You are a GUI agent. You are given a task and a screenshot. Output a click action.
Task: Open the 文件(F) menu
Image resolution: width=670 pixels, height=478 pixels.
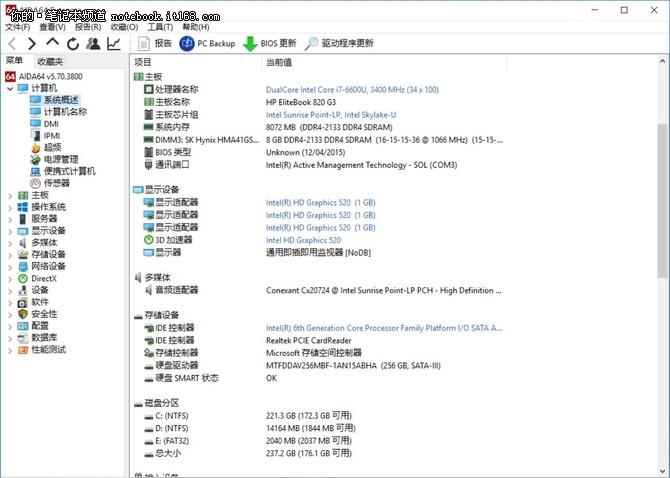click(18, 27)
